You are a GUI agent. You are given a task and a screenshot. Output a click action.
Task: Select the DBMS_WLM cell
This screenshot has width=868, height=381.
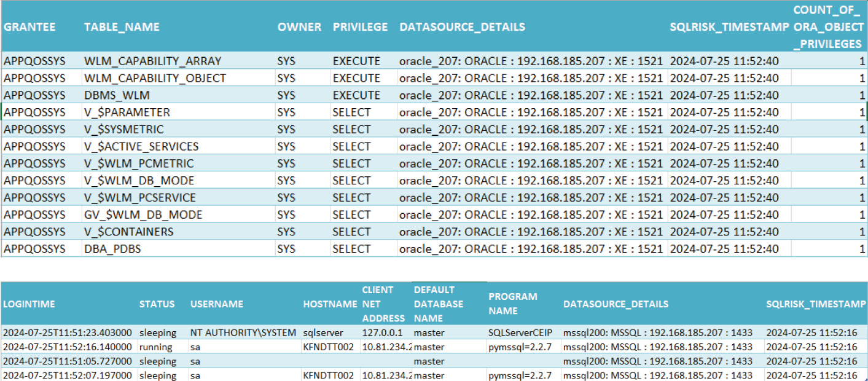117,95
